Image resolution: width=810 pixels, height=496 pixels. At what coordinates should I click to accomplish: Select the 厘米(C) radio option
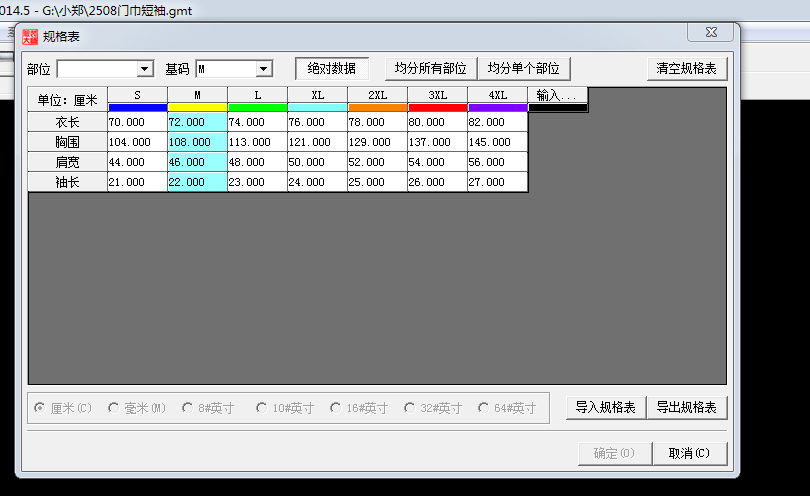point(40,408)
